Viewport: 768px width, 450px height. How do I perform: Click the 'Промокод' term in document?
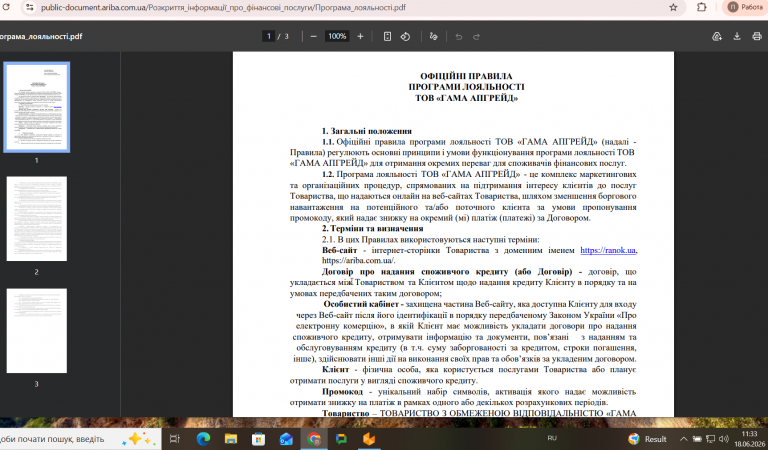(342, 392)
